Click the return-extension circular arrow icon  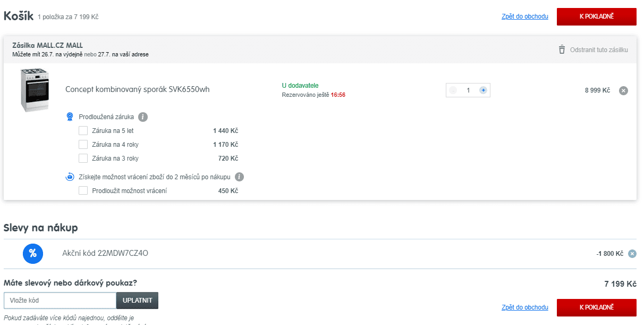click(x=70, y=177)
